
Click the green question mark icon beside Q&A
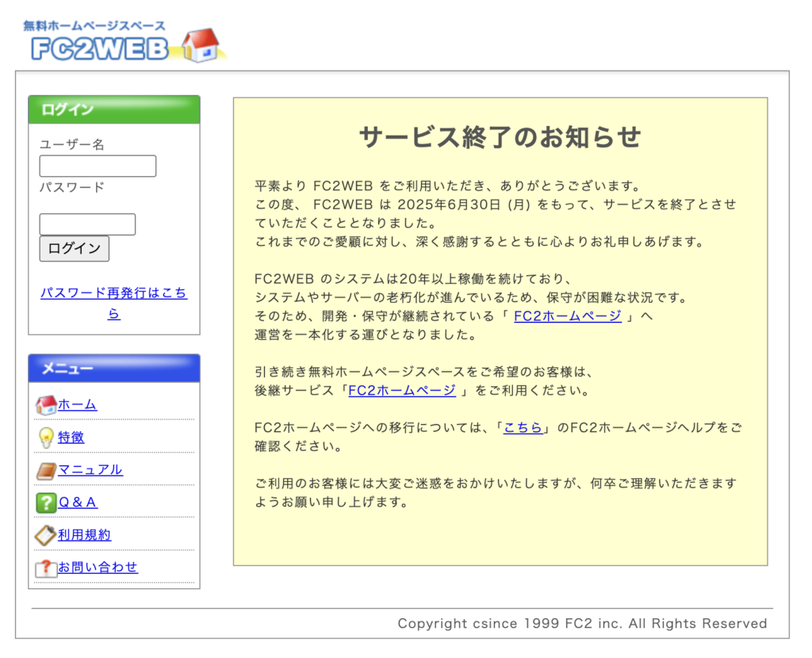45,503
